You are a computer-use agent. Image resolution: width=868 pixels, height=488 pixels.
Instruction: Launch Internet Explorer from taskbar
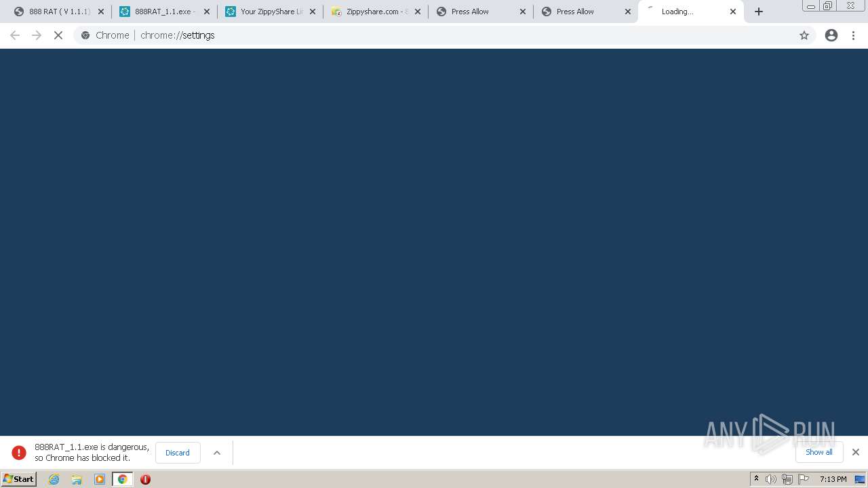[x=54, y=479]
